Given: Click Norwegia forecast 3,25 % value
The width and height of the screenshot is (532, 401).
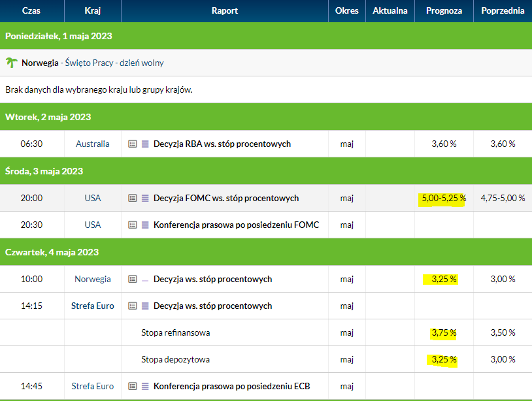Looking at the screenshot, I should tap(444, 279).
